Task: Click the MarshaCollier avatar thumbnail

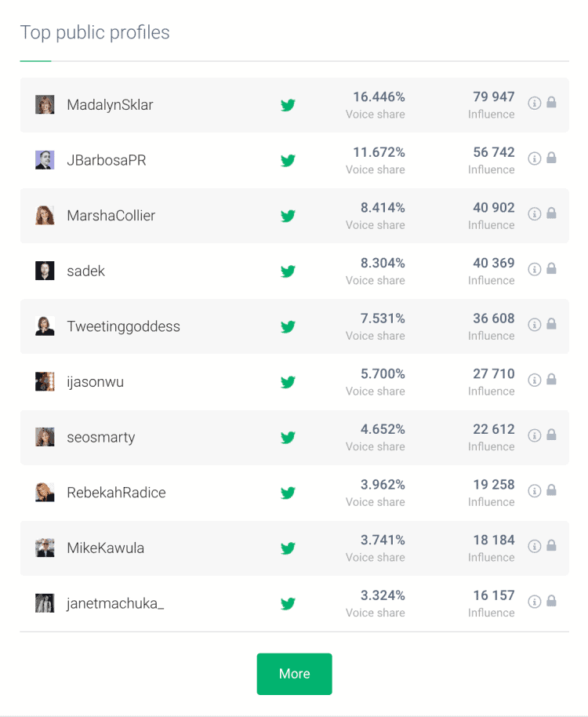Action: [45, 216]
